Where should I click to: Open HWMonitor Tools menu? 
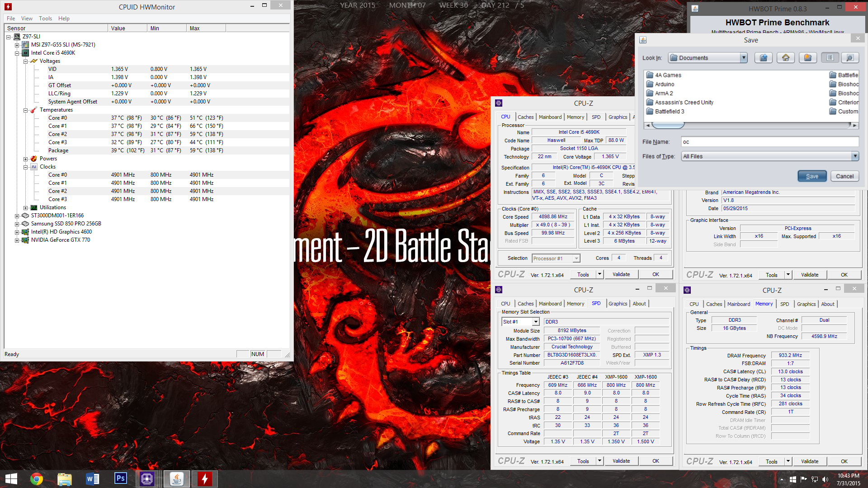coord(45,19)
